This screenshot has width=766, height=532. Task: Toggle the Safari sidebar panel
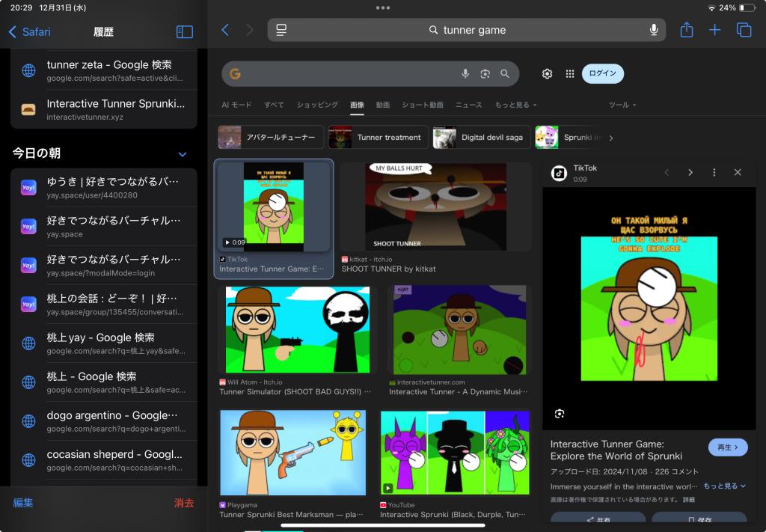[x=184, y=32]
